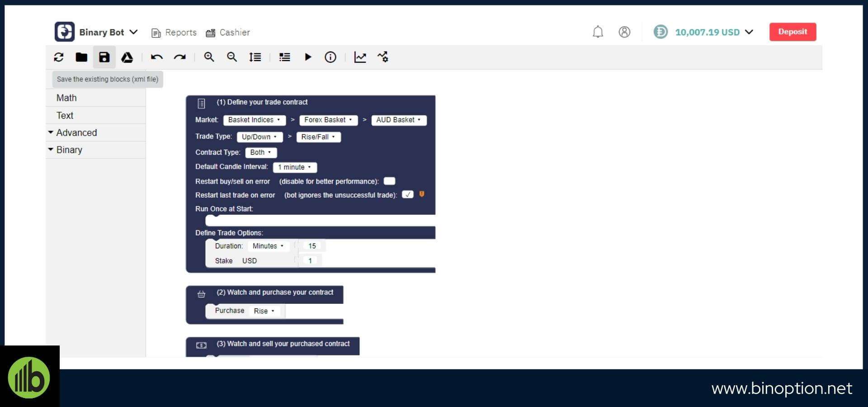868x407 pixels.
Task: Open the Reports menu item
Action: 174,33
